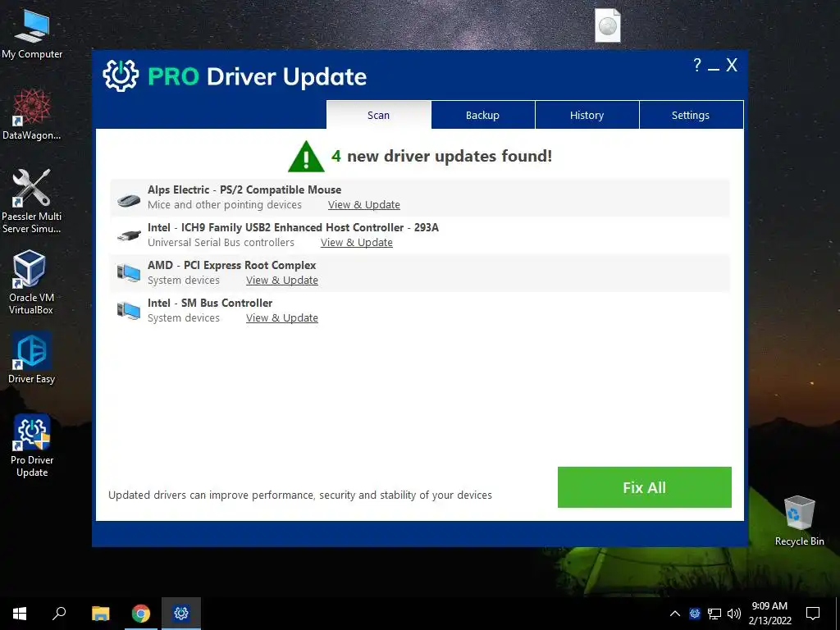The image size is (840, 630).
Task: Open the DataWagon desktop shortcut
Action: 32,115
